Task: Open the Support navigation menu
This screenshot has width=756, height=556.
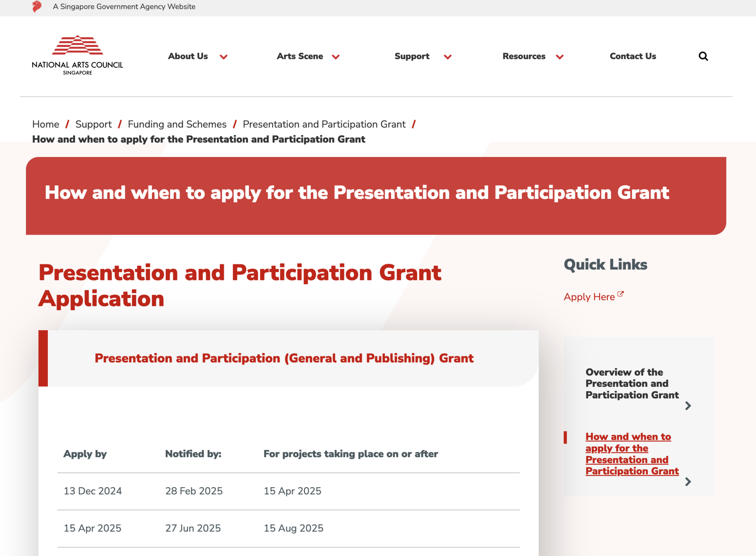Action: 412,56
